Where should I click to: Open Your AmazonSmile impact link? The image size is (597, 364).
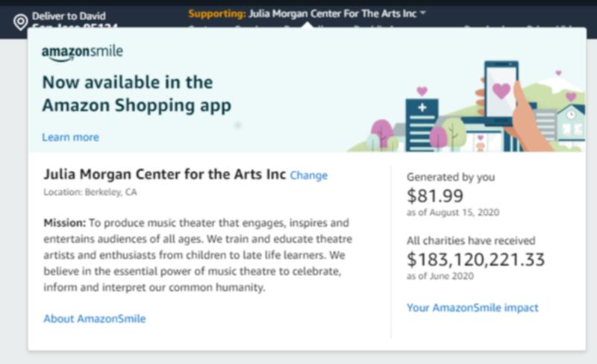472,307
